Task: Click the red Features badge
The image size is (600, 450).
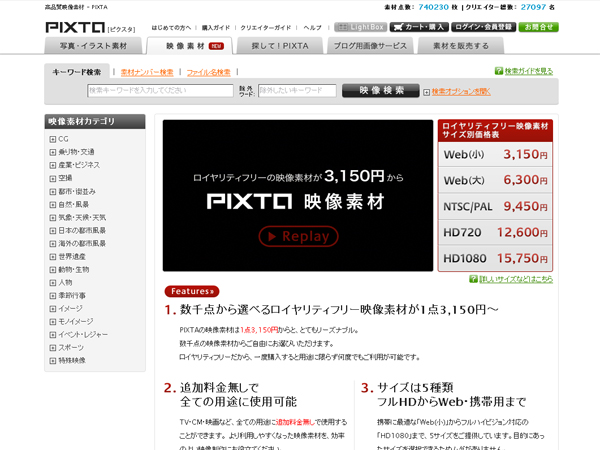Action: [192, 291]
